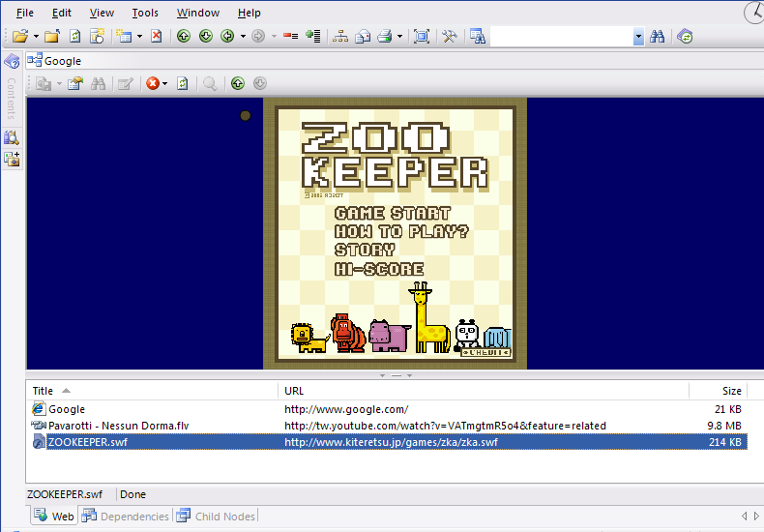
Task: Click HOW TO PLAY? in Zoo Keeper
Action: tap(401, 231)
